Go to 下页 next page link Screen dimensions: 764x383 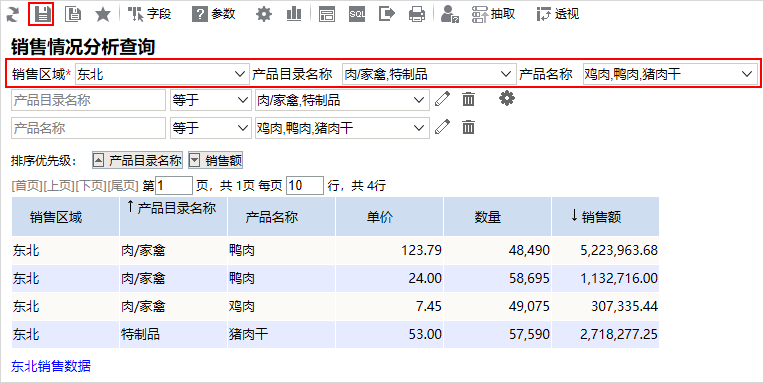91,186
